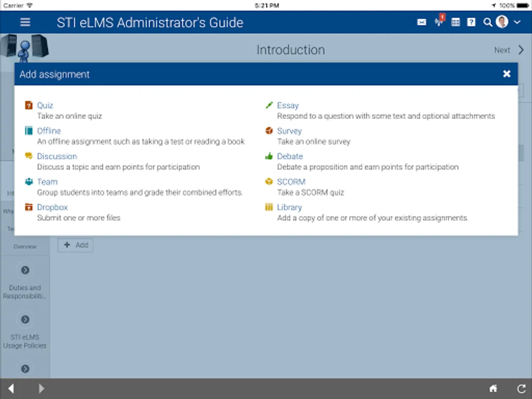Go back with browser back arrow
Viewport: 532px width, 399px height.
click(x=11, y=389)
